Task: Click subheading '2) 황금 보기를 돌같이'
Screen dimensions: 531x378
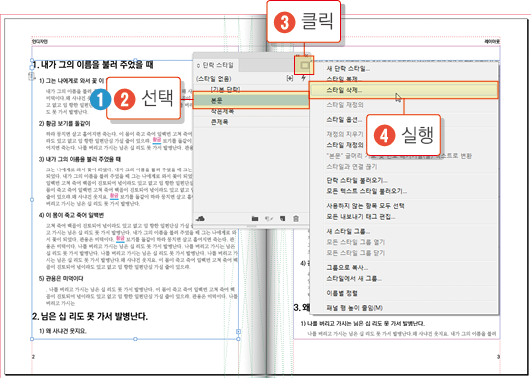Action: pos(64,123)
